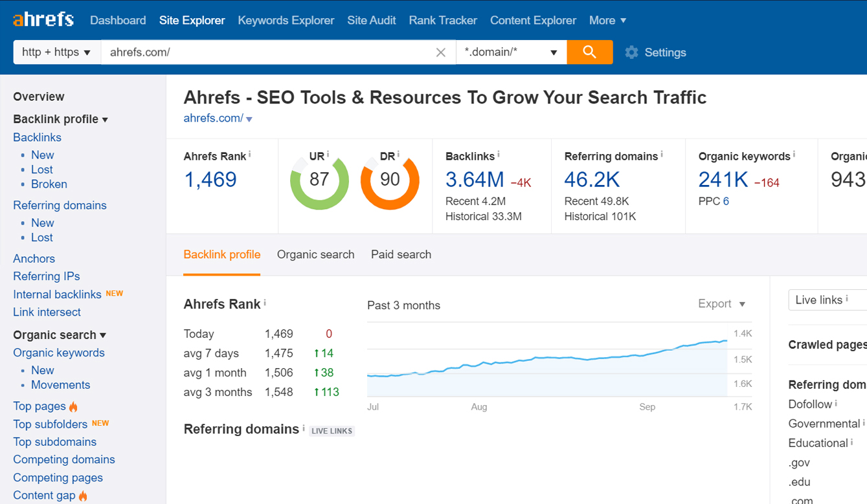
Task: Open Keywords Explorer
Action: click(286, 20)
